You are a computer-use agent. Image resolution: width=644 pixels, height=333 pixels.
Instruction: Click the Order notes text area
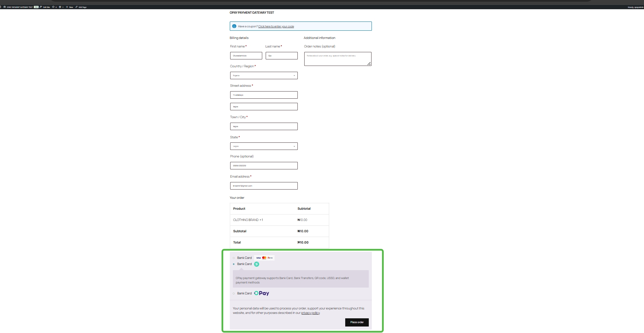click(337, 59)
